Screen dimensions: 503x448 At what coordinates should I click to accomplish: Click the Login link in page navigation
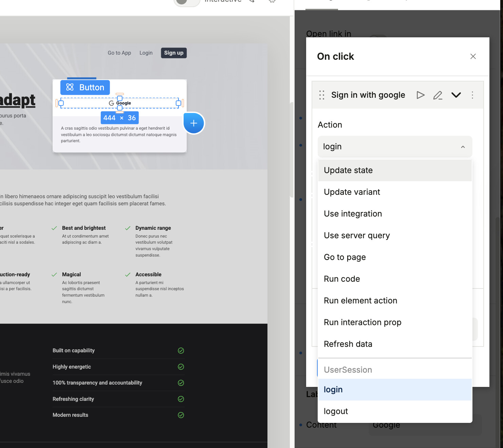click(x=146, y=53)
